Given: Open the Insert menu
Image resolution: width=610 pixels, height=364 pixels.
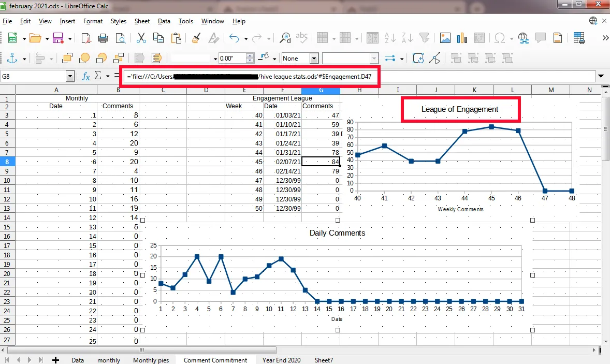Looking at the screenshot, I should (x=67, y=21).
